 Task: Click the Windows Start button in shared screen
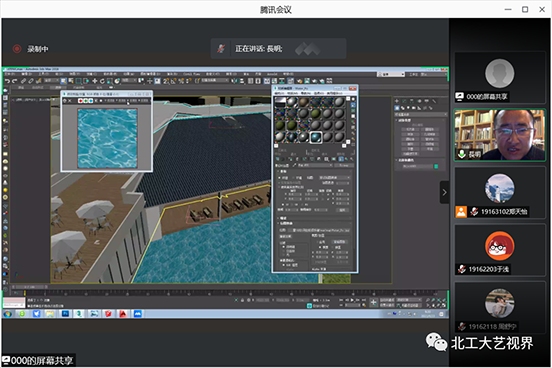[7, 313]
